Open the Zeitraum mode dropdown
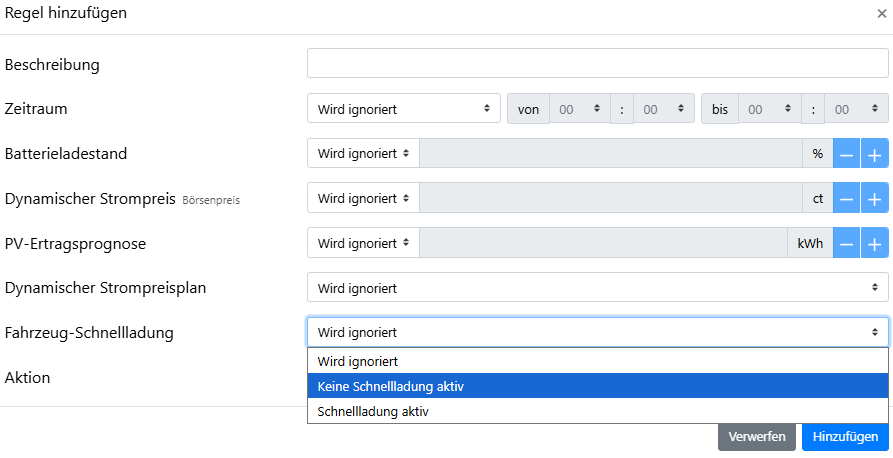The image size is (893, 458). click(x=403, y=109)
